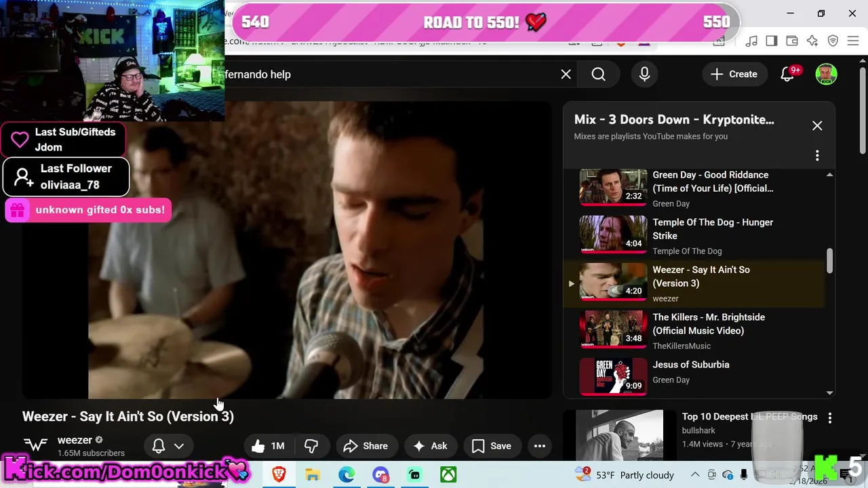Play Jesus of Suburbia from the mix
The image size is (868, 488).
[x=695, y=377]
